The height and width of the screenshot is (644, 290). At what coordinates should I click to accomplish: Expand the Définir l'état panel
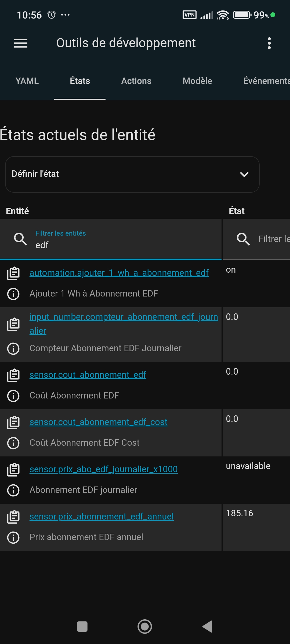(132, 174)
